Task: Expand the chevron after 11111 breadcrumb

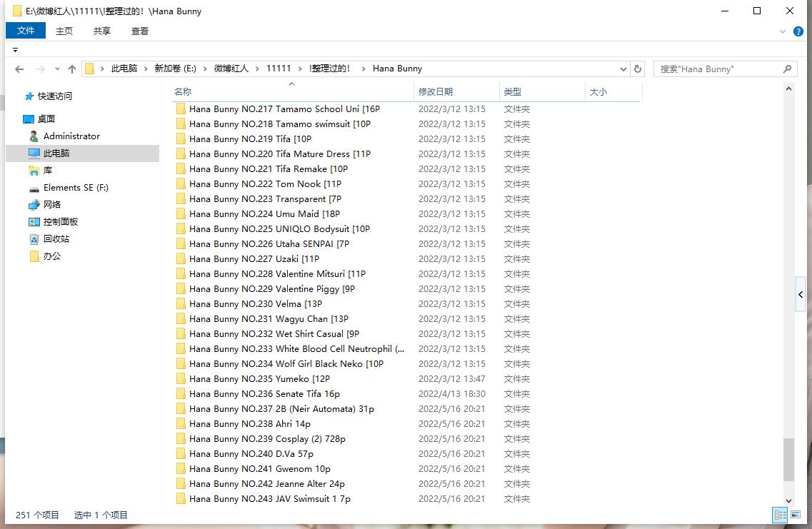Action: [x=301, y=69]
